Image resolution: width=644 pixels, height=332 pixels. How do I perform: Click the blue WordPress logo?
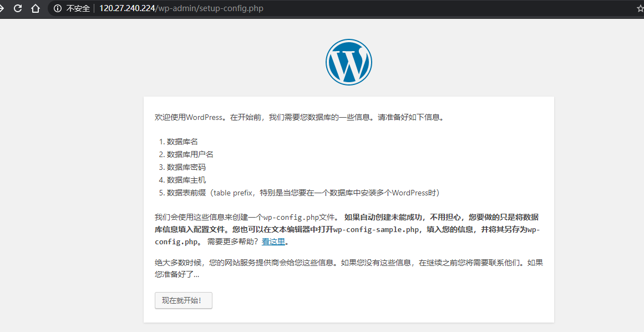coord(348,62)
